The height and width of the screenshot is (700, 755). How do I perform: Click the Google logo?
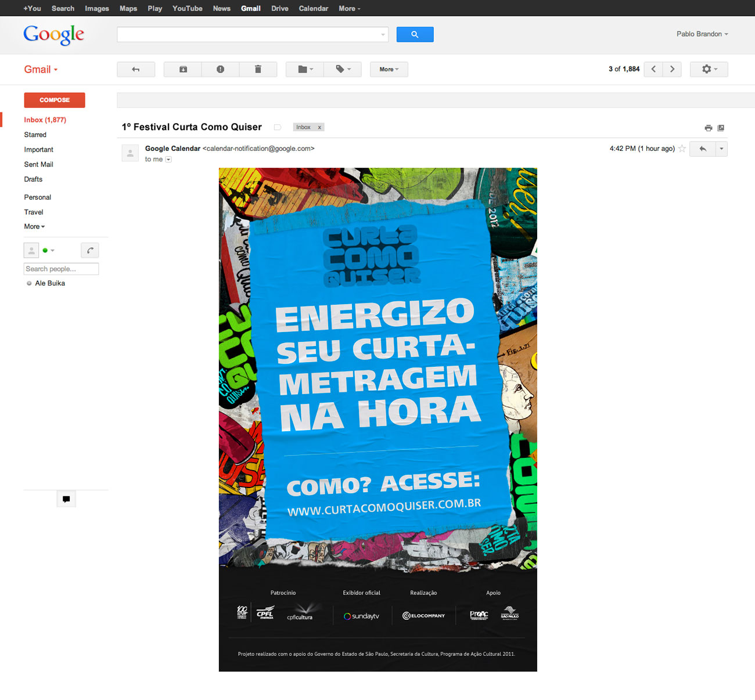54,34
